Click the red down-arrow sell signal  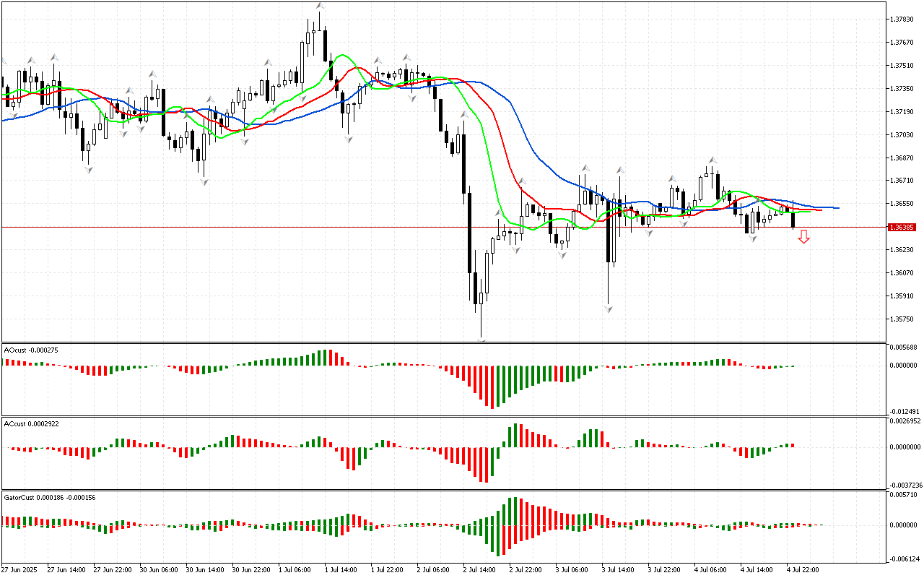coord(803,237)
